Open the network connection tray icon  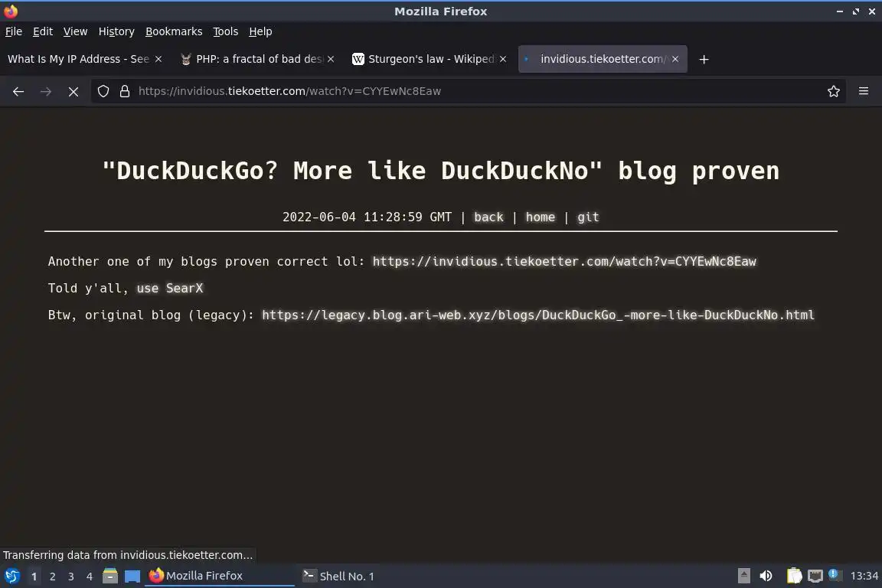[x=815, y=576]
